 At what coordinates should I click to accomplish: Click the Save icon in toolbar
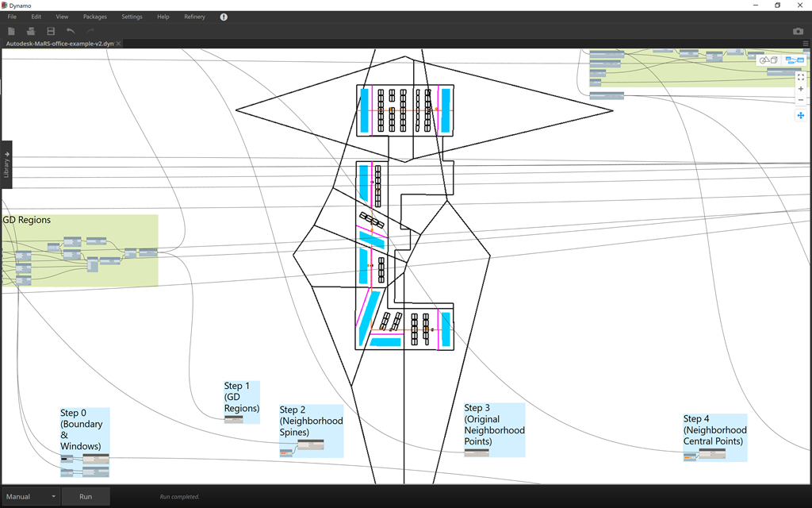[51, 31]
